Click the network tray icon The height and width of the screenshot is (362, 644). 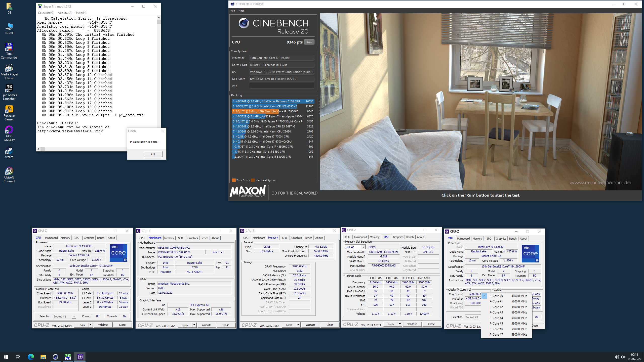(617, 357)
